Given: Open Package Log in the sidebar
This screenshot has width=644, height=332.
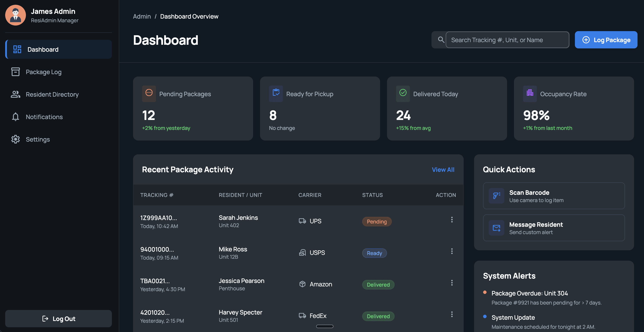Looking at the screenshot, I should pyautogui.click(x=43, y=72).
